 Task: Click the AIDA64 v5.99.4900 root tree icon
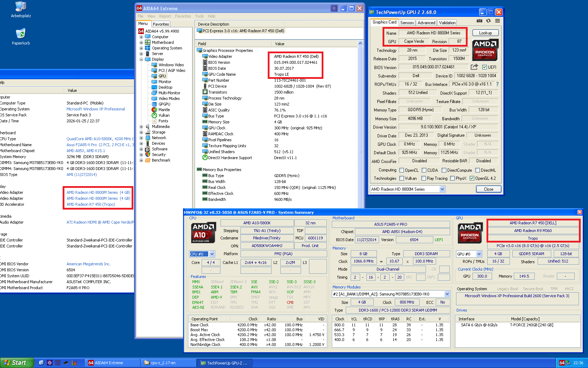click(x=141, y=31)
